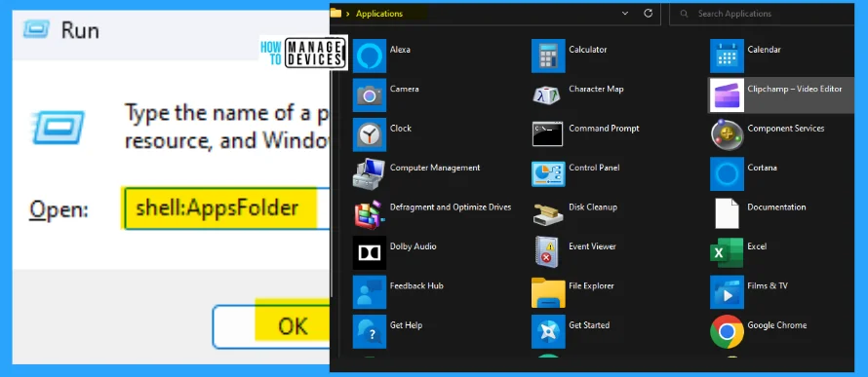Click the "Feedback Hub" label
Screen dimensions: 868x377
416,285
